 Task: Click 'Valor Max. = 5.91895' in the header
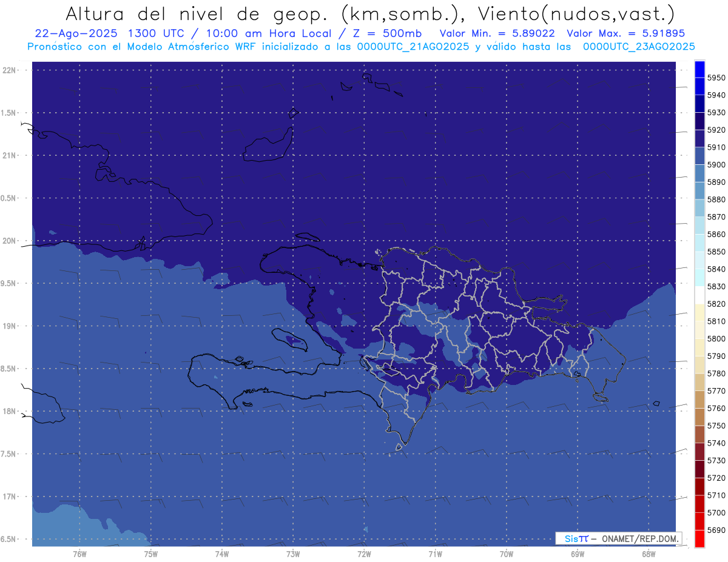click(625, 33)
